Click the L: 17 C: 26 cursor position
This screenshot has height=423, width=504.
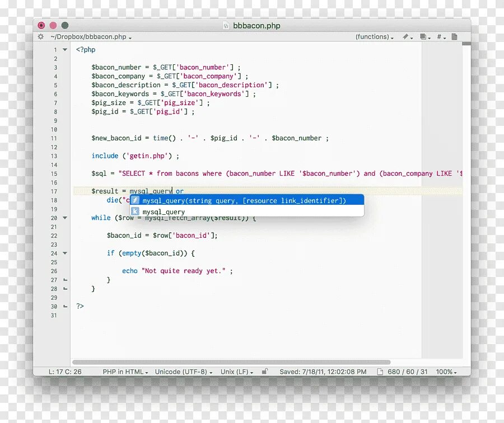(x=65, y=372)
